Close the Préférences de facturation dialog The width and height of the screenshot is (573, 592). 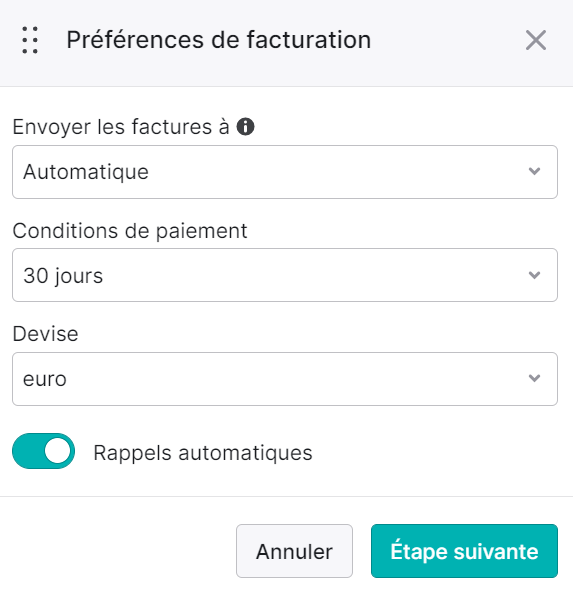536,40
